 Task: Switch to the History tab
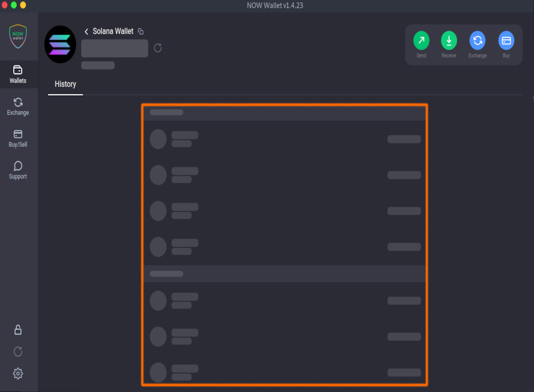[65, 84]
